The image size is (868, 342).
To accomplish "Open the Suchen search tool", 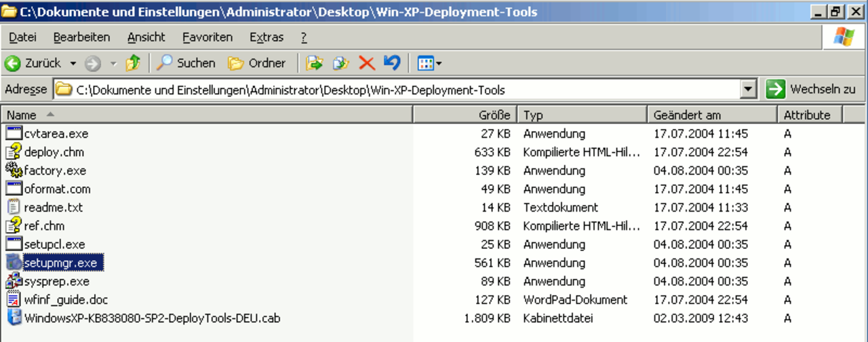I will pyautogui.click(x=186, y=63).
